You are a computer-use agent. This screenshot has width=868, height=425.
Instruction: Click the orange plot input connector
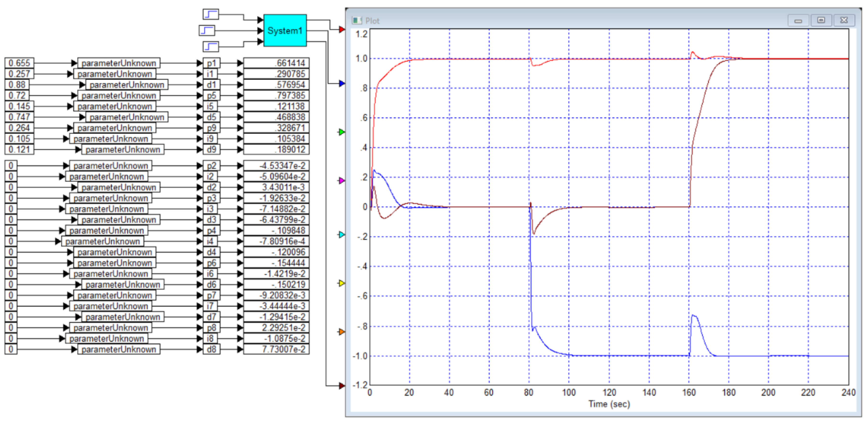(342, 332)
